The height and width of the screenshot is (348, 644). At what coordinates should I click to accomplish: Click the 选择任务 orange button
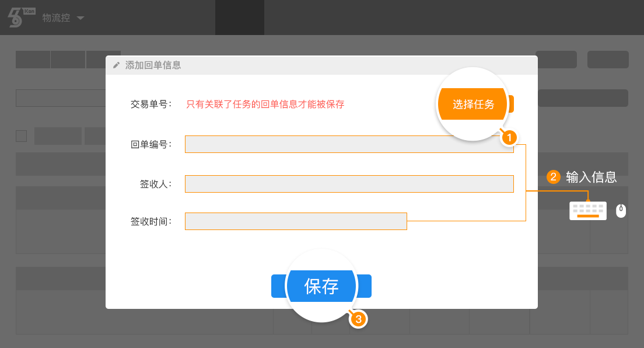[475, 104]
